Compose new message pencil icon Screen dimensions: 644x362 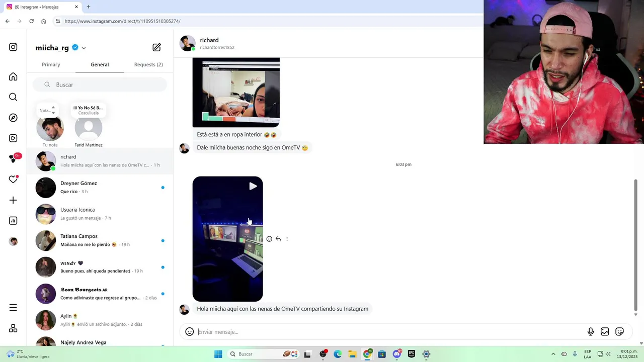(x=157, y=47)
